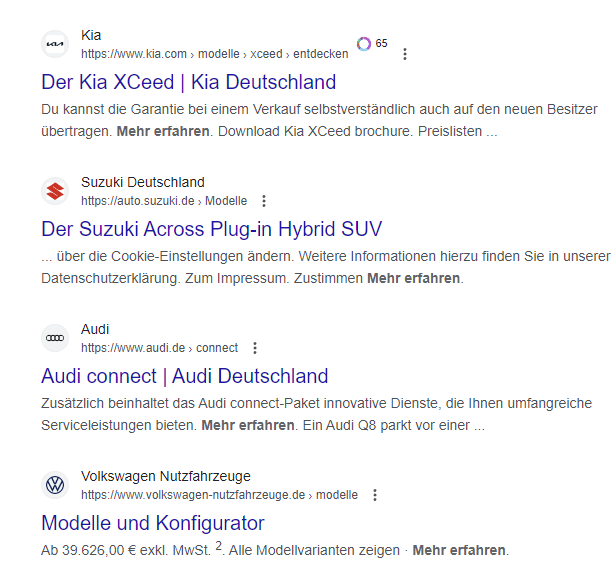The height and width of the screenshot is (585, 616).
Task: Click the price text 'Ab 39.626,00 € exkl. MwSt.'
Action: [x=126, y=550]
